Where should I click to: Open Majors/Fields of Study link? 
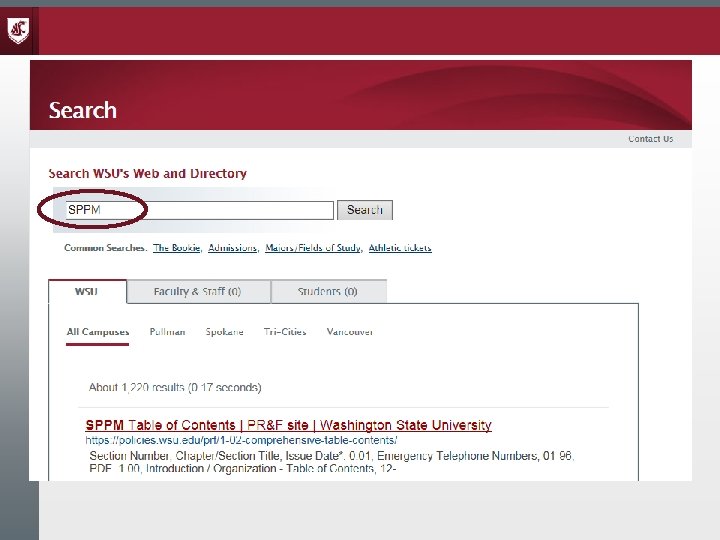[313, 248]
